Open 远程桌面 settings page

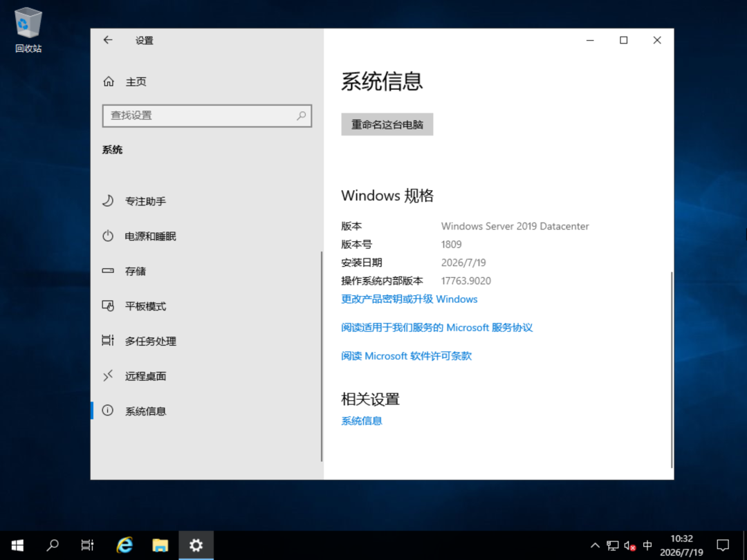(x=207, y=375)
